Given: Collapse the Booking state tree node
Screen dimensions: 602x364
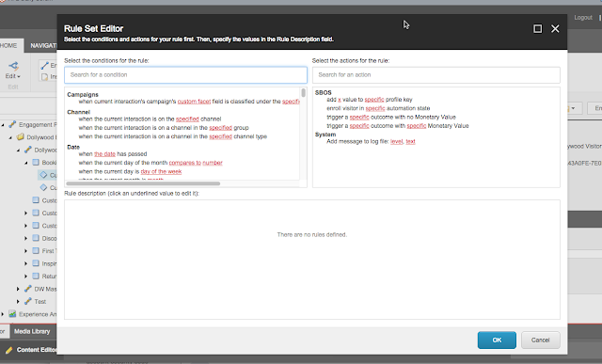Looking at the screenshot, I should point(26,163).
